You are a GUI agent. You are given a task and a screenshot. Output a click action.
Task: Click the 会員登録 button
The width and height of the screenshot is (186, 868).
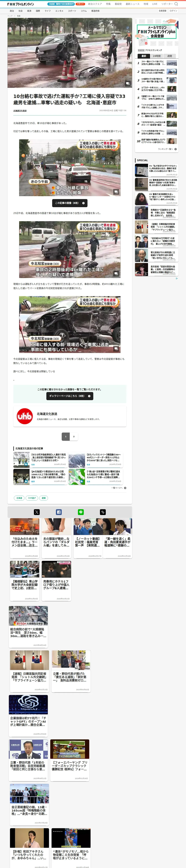[162, 11]
